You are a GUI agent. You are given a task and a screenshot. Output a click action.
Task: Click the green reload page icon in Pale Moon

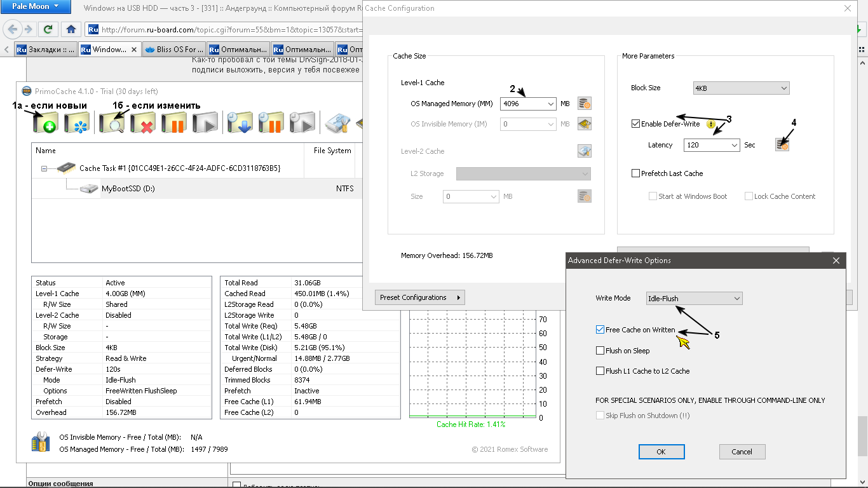48,29
